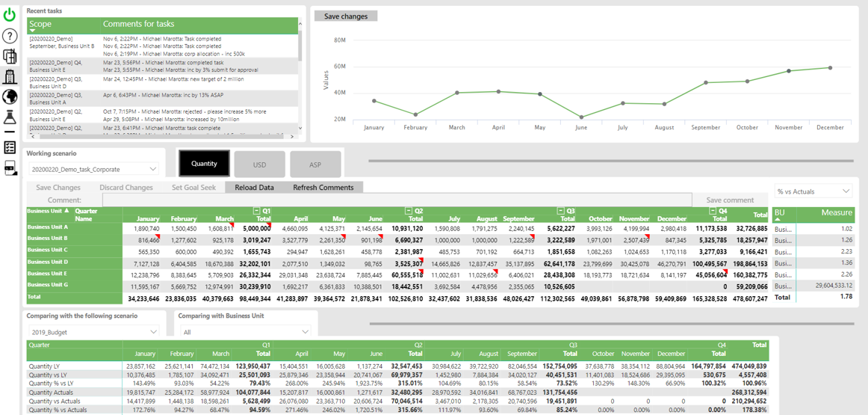Select task [20200220_Demo] Q3, Business Unit D
The width and height of the screenshot is (868, 415).
tap(64, 82)
